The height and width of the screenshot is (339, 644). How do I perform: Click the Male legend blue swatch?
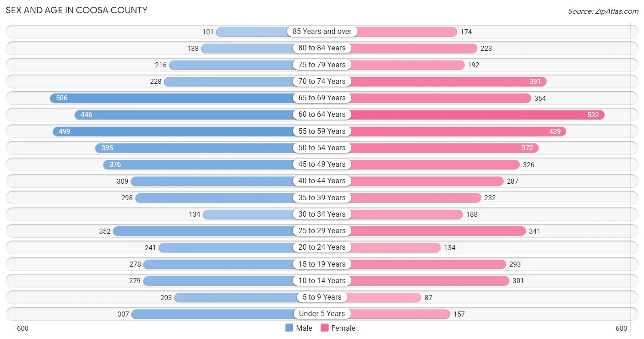tap(289, 328)
